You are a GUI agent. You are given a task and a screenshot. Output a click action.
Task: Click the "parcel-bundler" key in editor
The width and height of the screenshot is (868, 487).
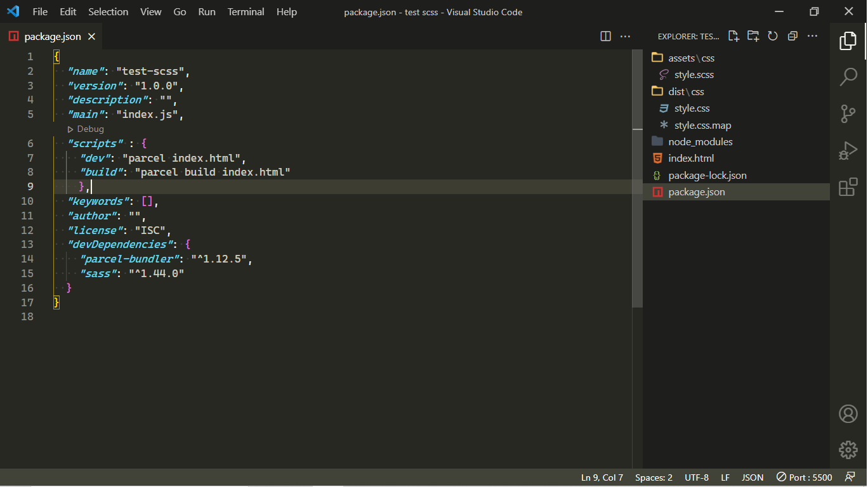(x=131, y=259)
